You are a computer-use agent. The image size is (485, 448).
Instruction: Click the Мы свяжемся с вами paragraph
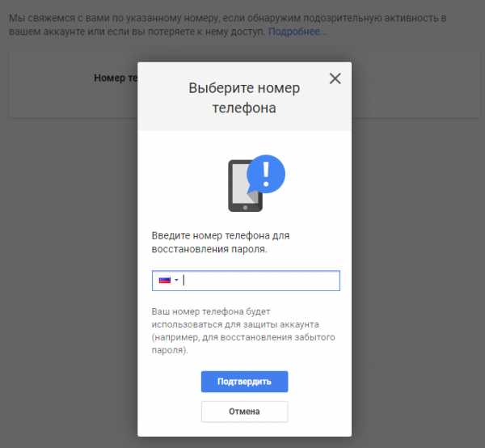tap(227, 25)
